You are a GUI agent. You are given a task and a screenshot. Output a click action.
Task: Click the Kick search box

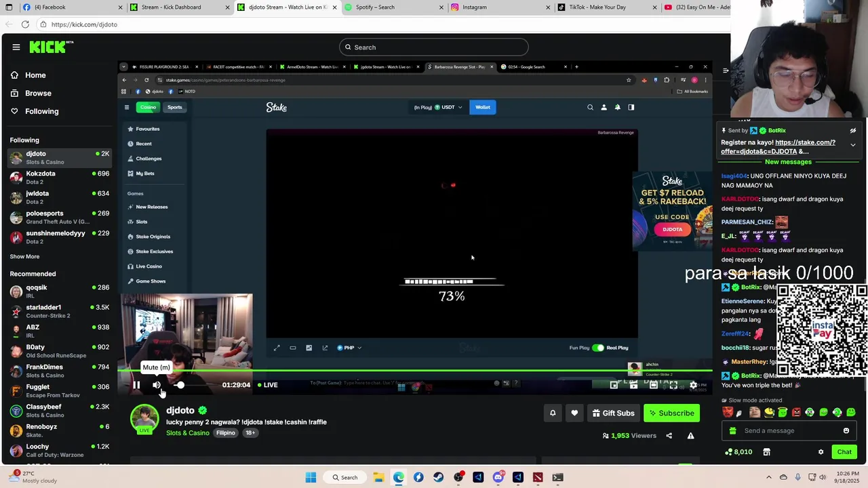434,47
